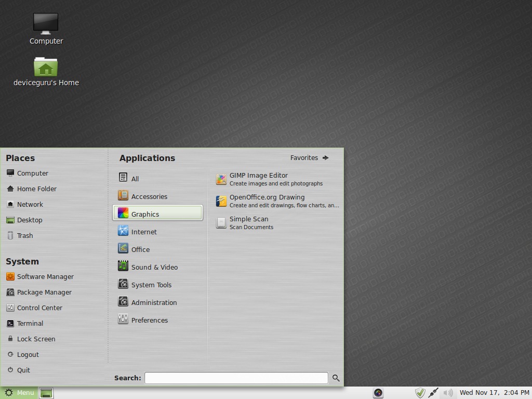Select Preferences category
The width and height of the screenshot is (532, 399).
point(158,320)
